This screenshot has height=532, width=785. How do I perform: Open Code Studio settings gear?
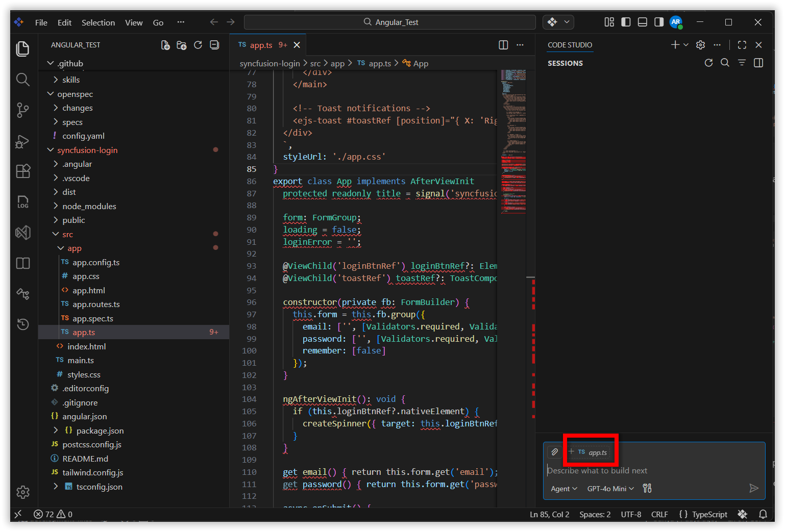[700, 45]
